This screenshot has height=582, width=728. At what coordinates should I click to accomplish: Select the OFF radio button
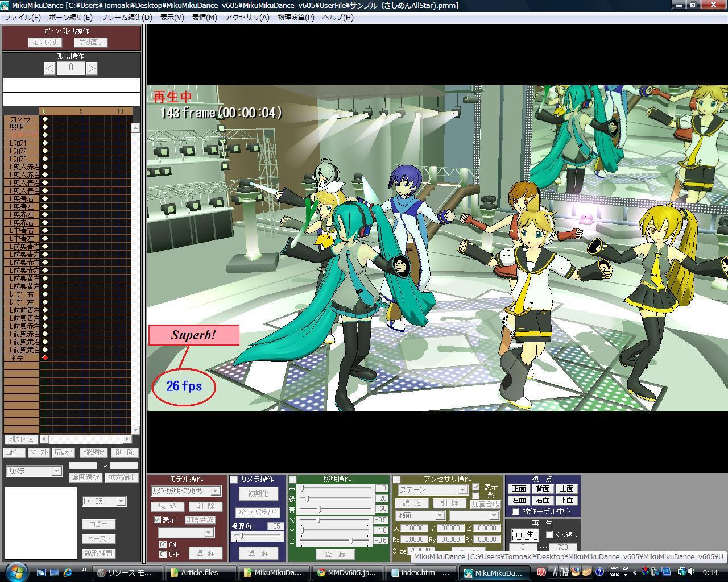163,554
